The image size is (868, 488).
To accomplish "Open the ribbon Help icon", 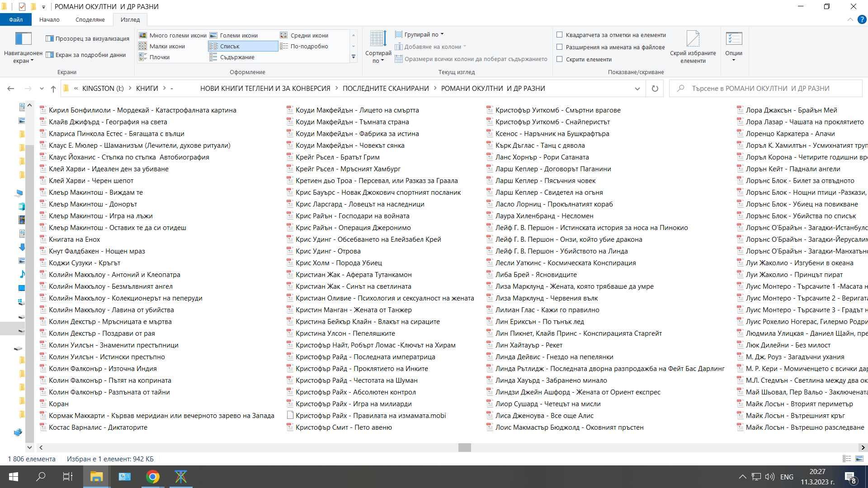I will [862, 19].
